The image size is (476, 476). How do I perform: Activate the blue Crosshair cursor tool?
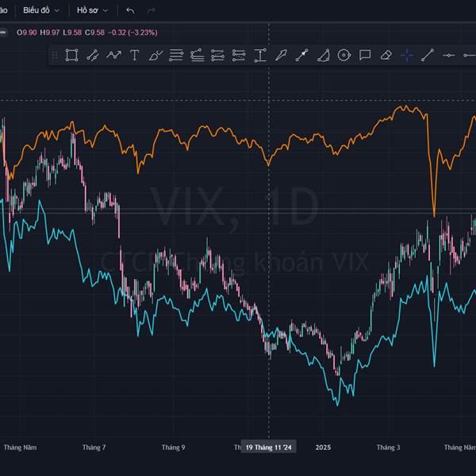coord(407,56)
